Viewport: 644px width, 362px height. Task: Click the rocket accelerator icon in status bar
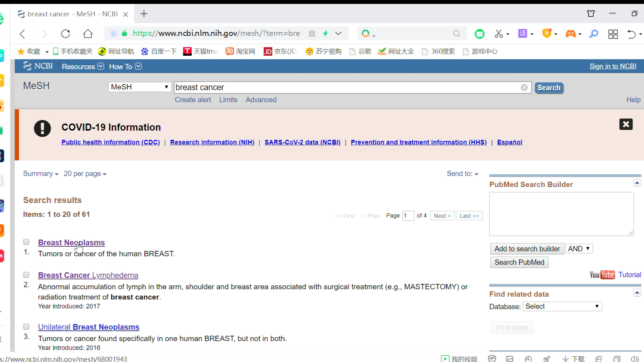pos(547,358)
